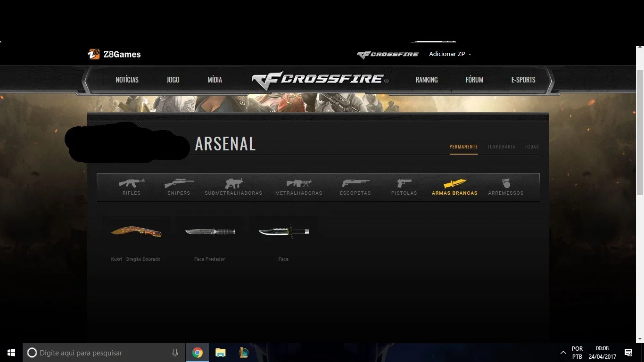
Task: Open the Mídia menu
Action: click(215, 80)
